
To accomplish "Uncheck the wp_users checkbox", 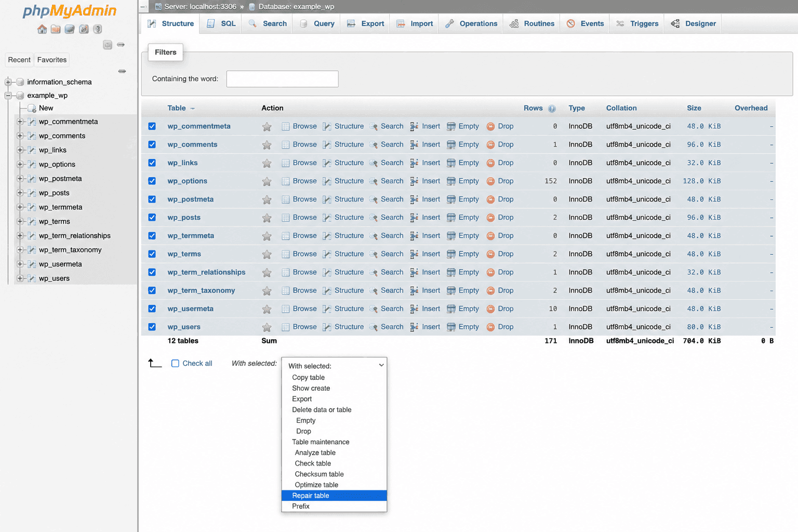I will (152, 327).
